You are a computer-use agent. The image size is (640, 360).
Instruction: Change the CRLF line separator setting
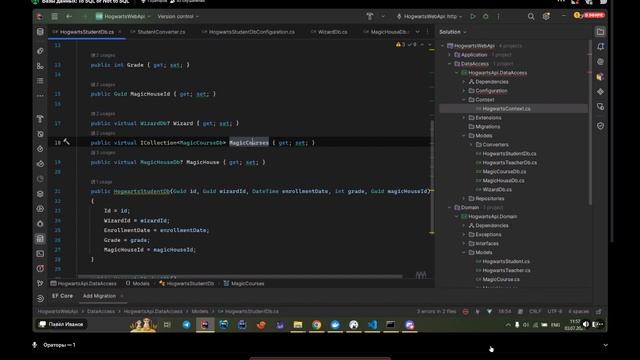pyautogui.click(x=535, y=311)
